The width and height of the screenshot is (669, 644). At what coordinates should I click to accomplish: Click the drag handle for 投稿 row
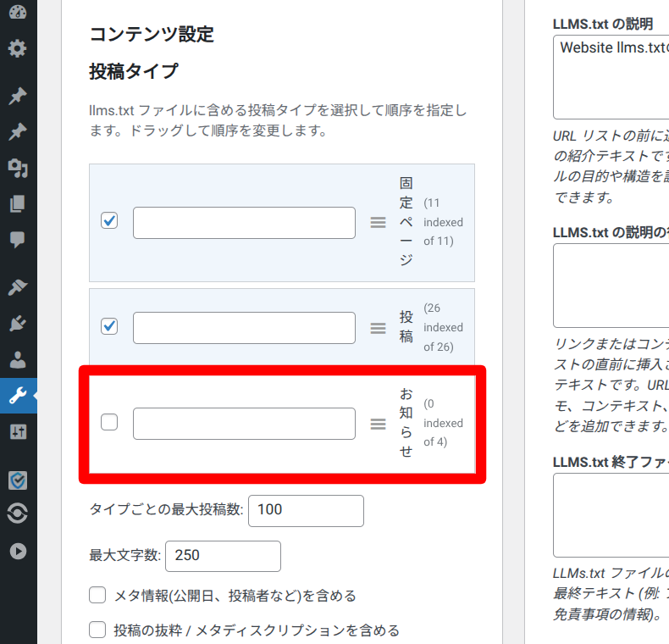click(378, 328)
